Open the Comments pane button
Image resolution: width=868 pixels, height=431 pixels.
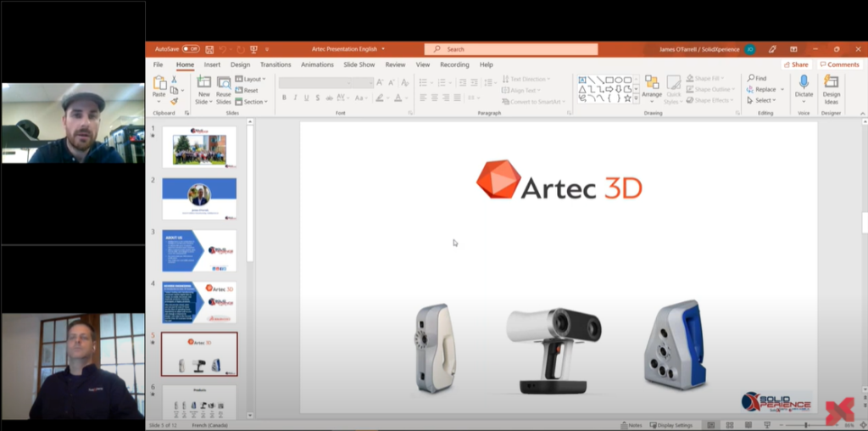click(839, 64)
